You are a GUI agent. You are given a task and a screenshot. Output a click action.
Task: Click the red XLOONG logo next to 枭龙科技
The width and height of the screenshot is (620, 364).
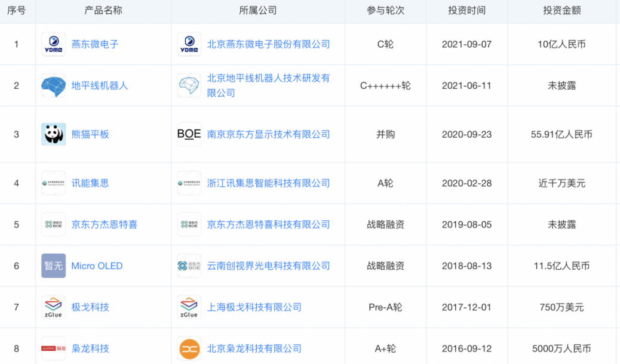[x=53, y=348]
